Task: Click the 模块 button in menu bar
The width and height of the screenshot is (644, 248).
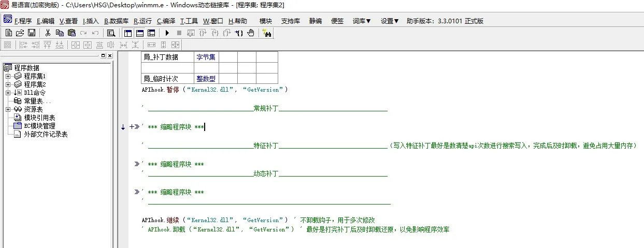Action: [x=265, y=21]
